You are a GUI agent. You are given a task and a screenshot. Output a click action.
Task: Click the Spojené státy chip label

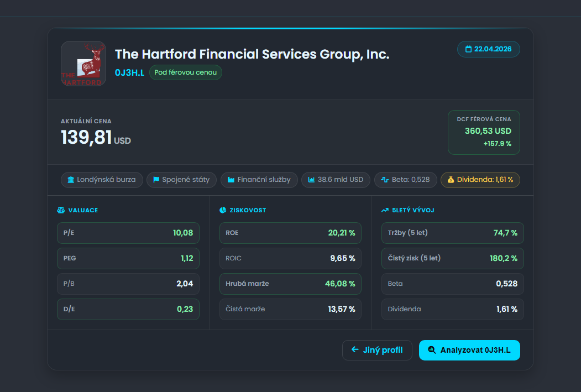coord(186,180)
